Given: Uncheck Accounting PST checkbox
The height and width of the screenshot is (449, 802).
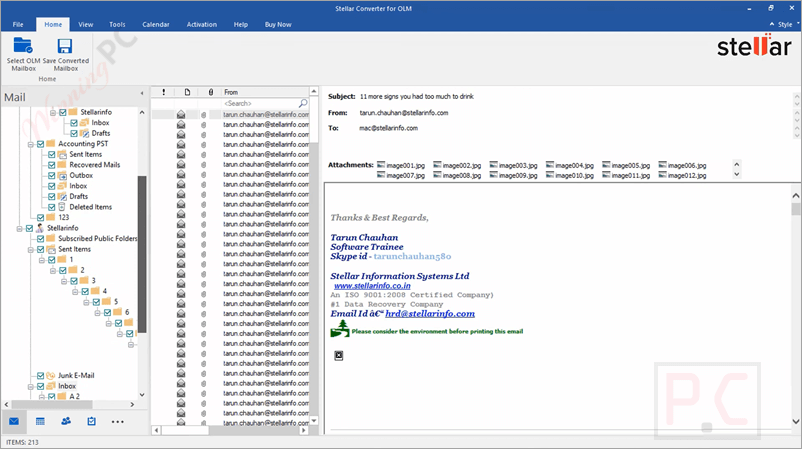Looking at the screenshot, I should coord(40,144).
